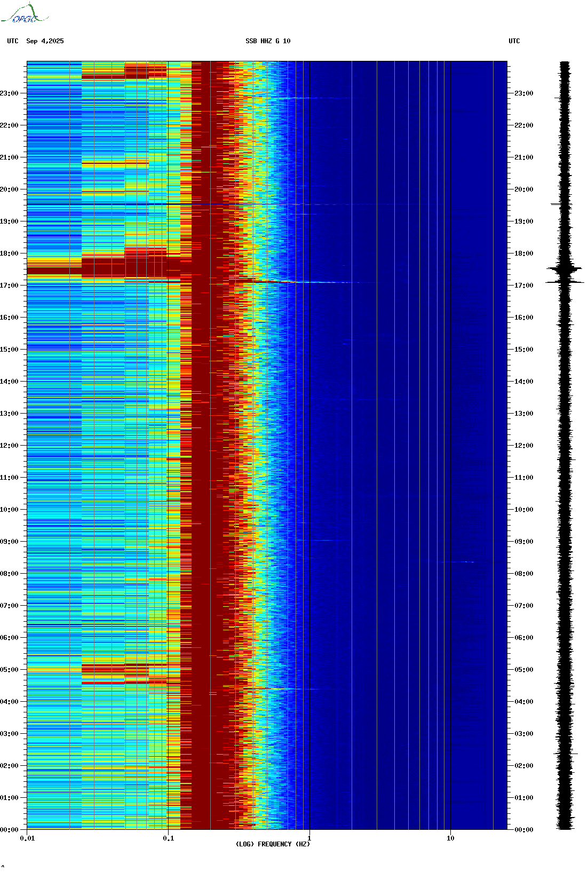Viewport: 588px width, 872px height.
Task: Click 15:00 on the left time axis
Action: pyautogui.click(x=9, y=350)
